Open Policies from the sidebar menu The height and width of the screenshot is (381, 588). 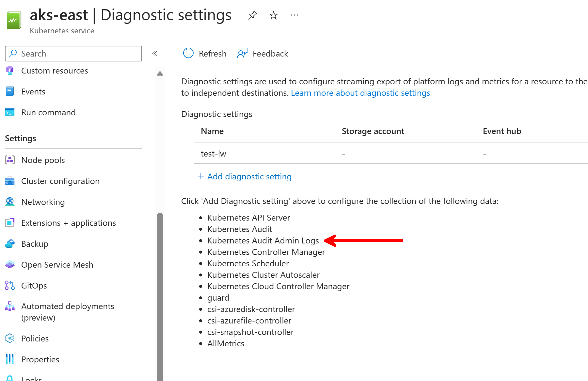click(35, 338)
